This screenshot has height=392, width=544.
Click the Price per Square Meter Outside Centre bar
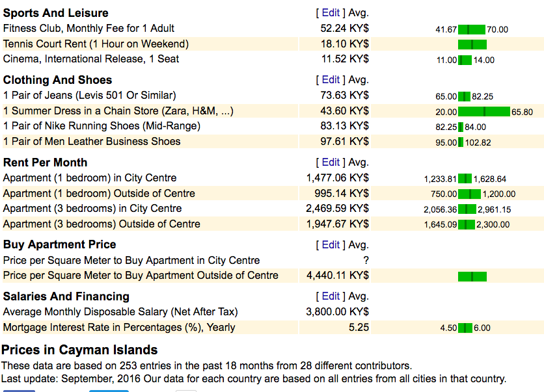tap(472, 276)
